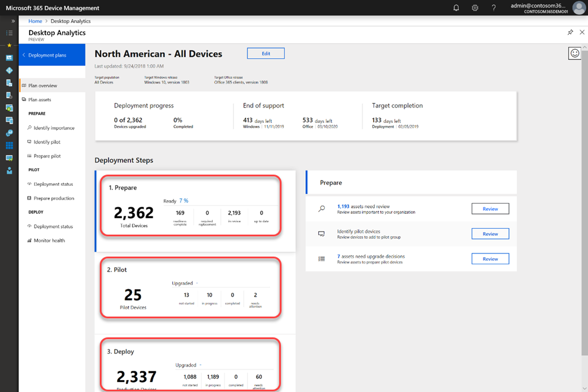This screenshot has width=588, height=392.
Task: Click the smiley feedback icon
Action: click(574, 53)
